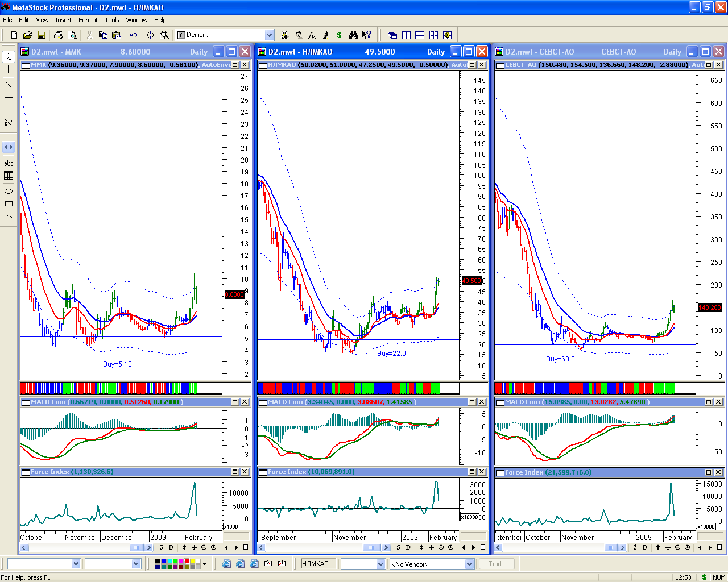Select the diagonal trendline tool
728x582 pixels.
pos(9,85)
